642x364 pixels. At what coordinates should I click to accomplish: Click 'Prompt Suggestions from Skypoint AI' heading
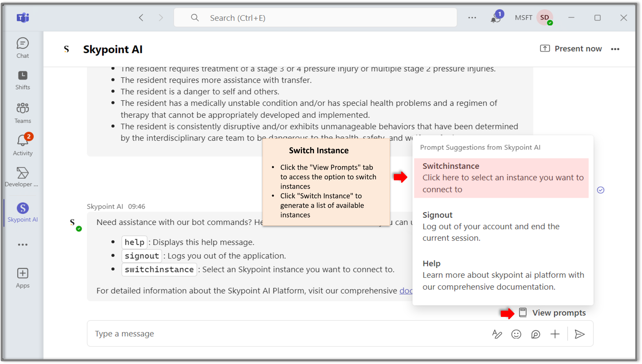click(480, 147)
